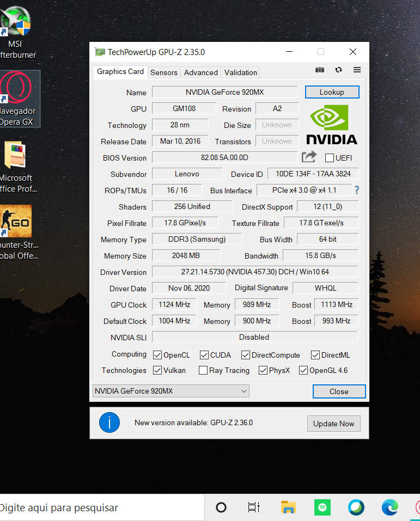Click the BIOS Version field 82.08.5A.00.0D

coord(225,157)
